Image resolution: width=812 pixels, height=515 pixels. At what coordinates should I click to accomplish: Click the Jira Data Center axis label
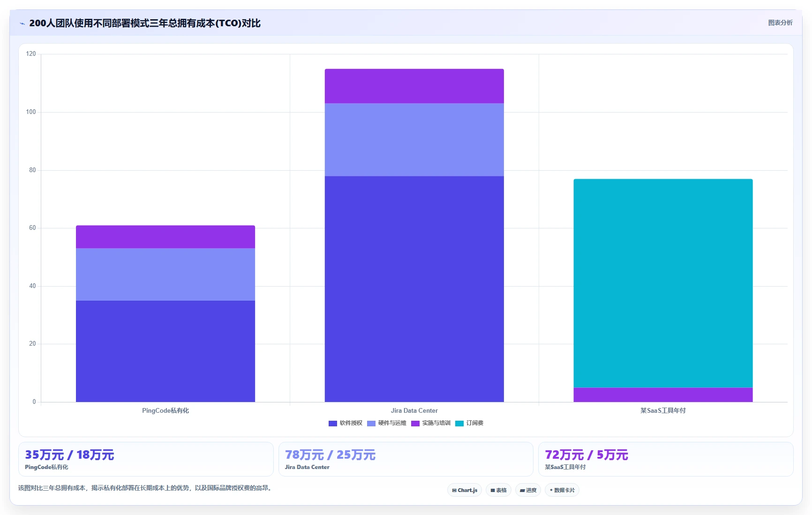click(414, 410)
